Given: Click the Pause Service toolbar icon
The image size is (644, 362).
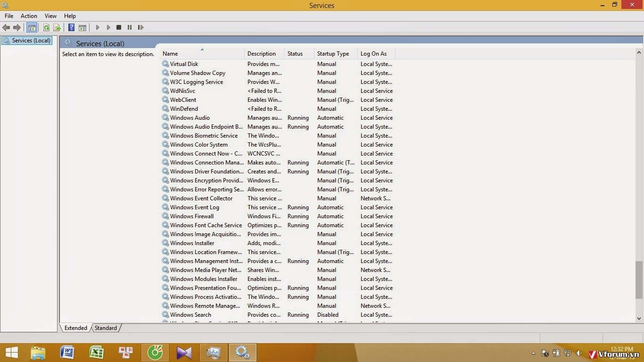Looking at the screenshot, I should click(x=130, y=27).
